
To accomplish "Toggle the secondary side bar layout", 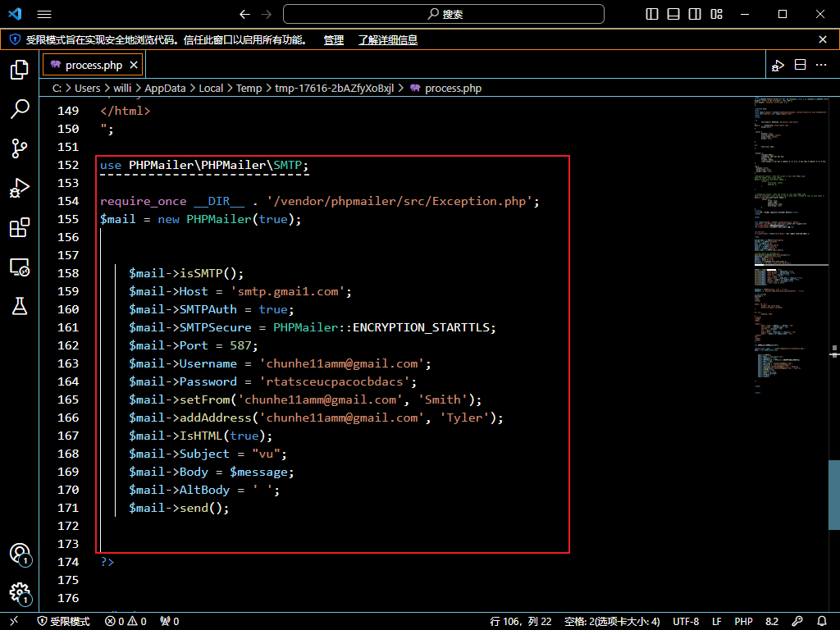I will 696,14.
